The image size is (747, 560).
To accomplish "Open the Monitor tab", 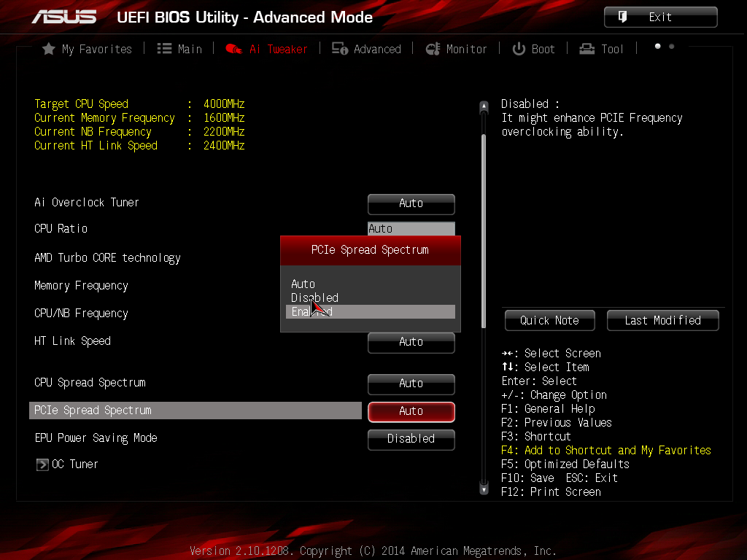I will point(457,49).
